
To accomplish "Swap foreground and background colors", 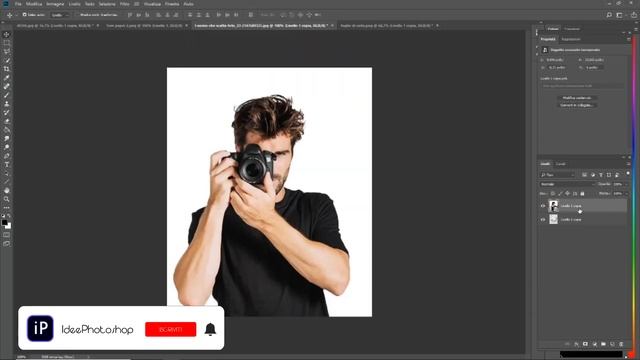I will click(9, 216).
